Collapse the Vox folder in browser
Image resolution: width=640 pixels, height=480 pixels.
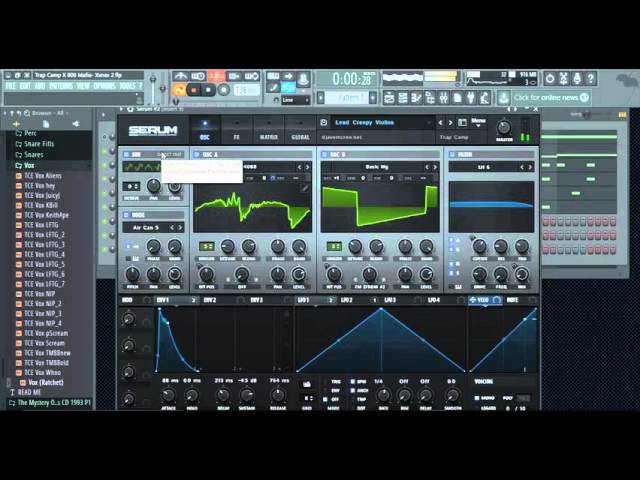click(x=29, y=166)
